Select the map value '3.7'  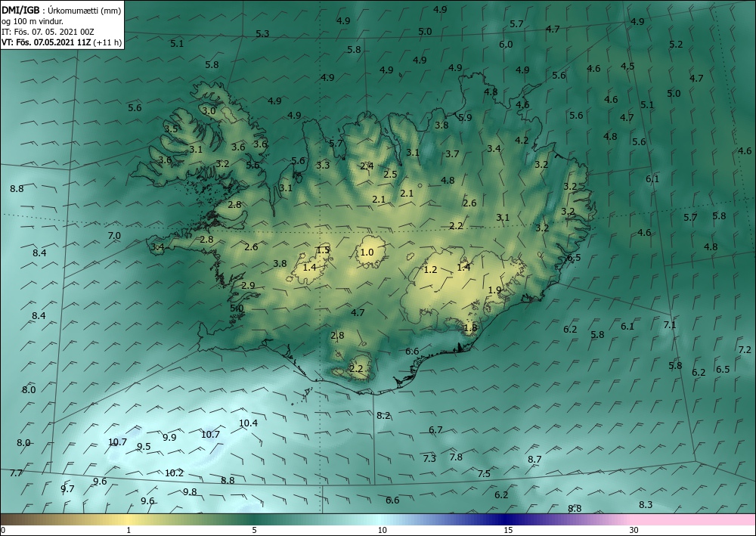click(x=452, y=153)
